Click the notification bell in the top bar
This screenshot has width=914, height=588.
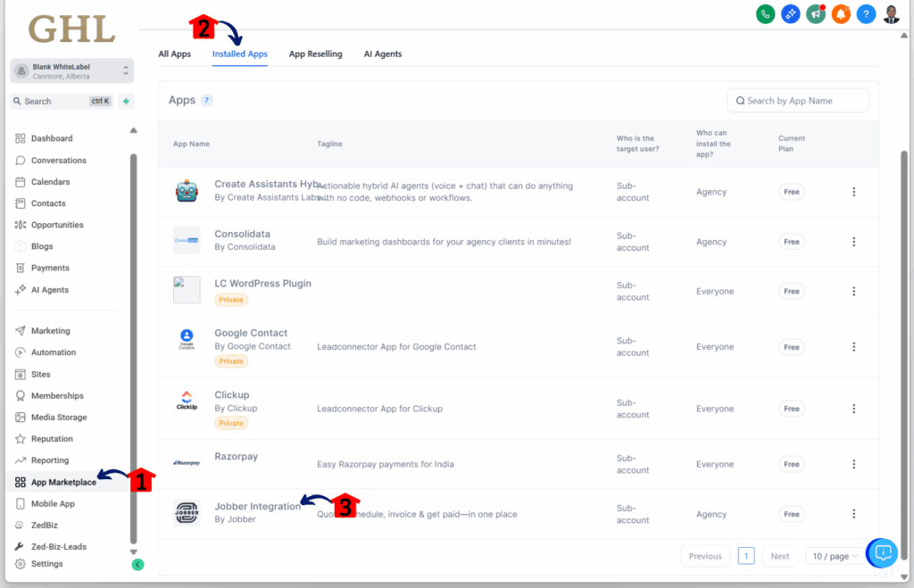(840, 14)
